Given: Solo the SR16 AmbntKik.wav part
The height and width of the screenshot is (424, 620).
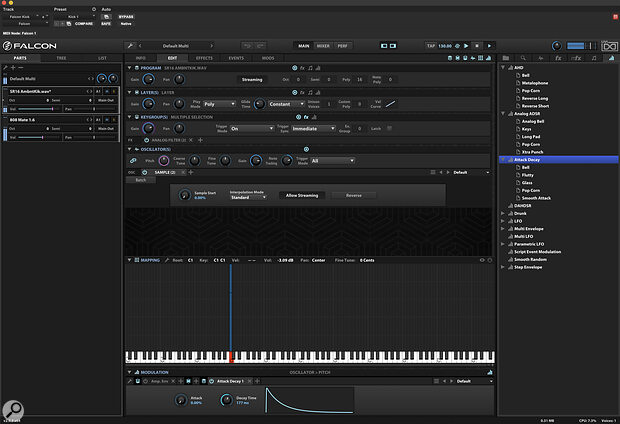Looking at the screenshot, I should 114,91.
